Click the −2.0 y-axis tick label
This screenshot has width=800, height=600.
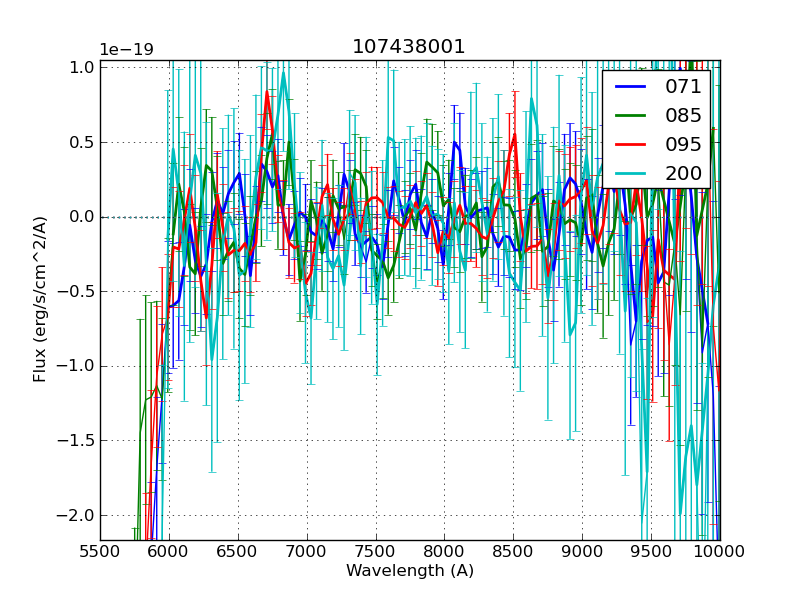pos(76,515)
